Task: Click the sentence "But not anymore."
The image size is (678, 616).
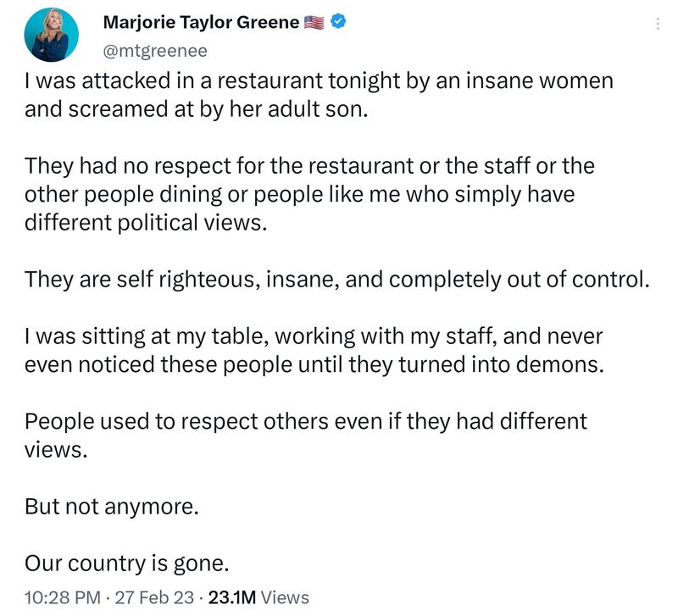Action: (111, 506)
